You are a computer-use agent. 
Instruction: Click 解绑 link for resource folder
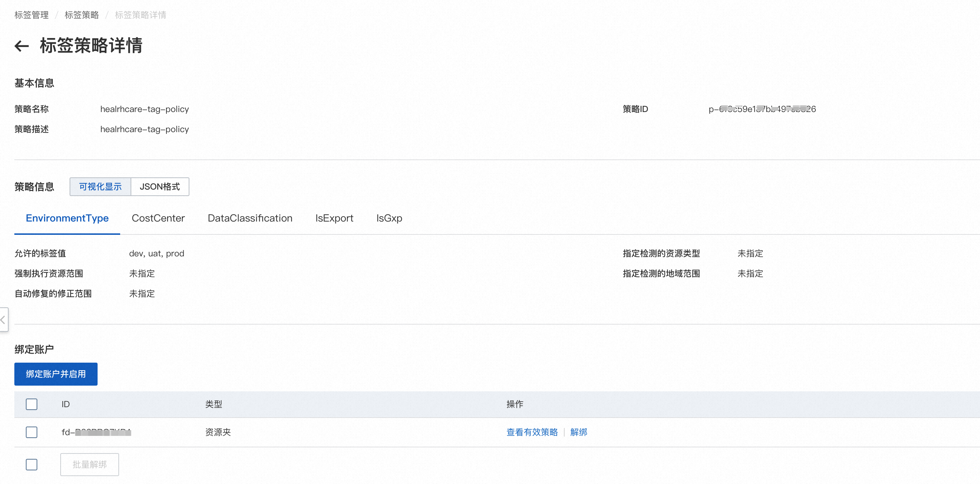tap(578, 432)
